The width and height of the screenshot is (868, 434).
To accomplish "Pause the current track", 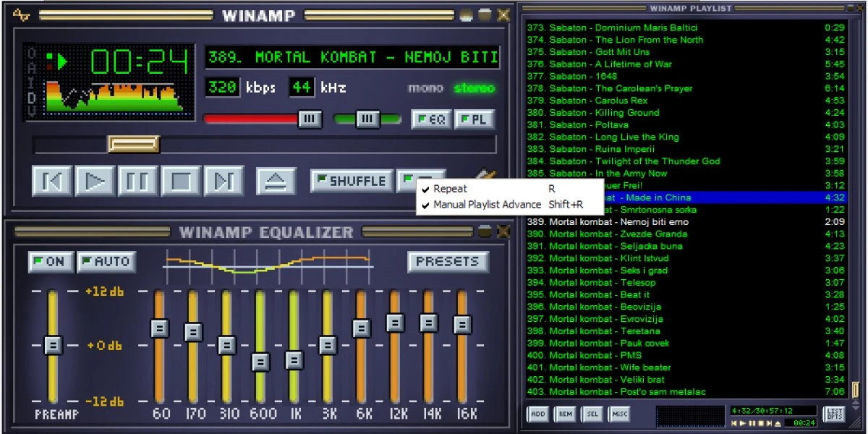I will pos(137,182).
